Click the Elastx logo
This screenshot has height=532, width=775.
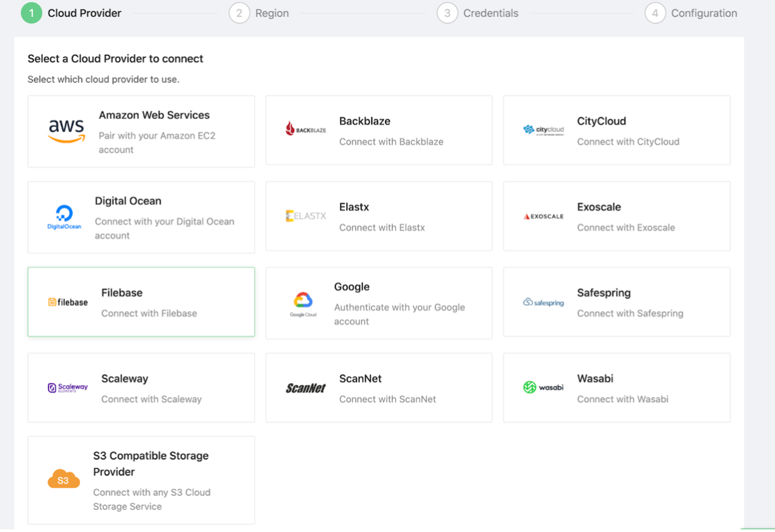pyautogui.click(x=306, y=216)
